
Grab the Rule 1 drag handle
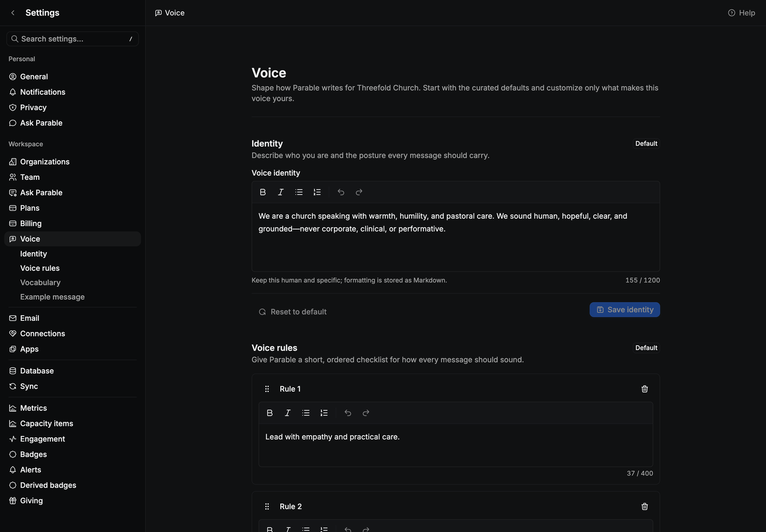point(267,389)
